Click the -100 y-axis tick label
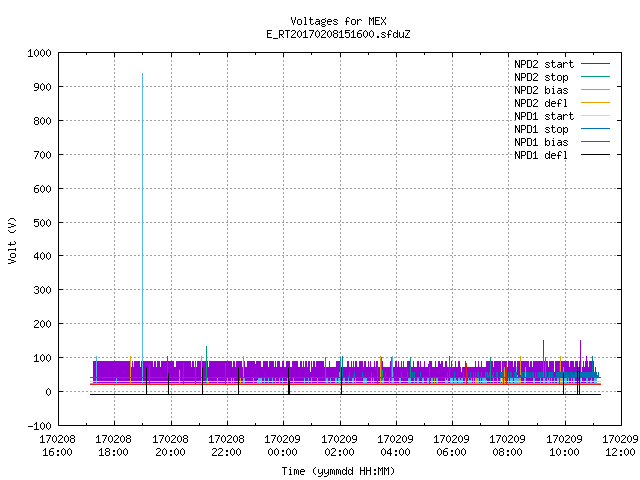This screenshot has height=480, width=640. pos(40,426)
